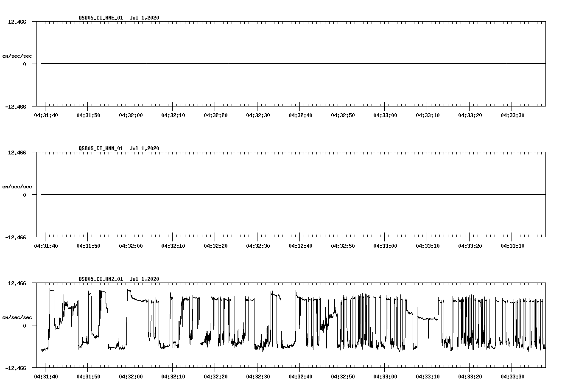Viewport: 576px width, 392px height.
Task: Pick 04:31:40 time label under HNZ plot
Action: [46, 377]
